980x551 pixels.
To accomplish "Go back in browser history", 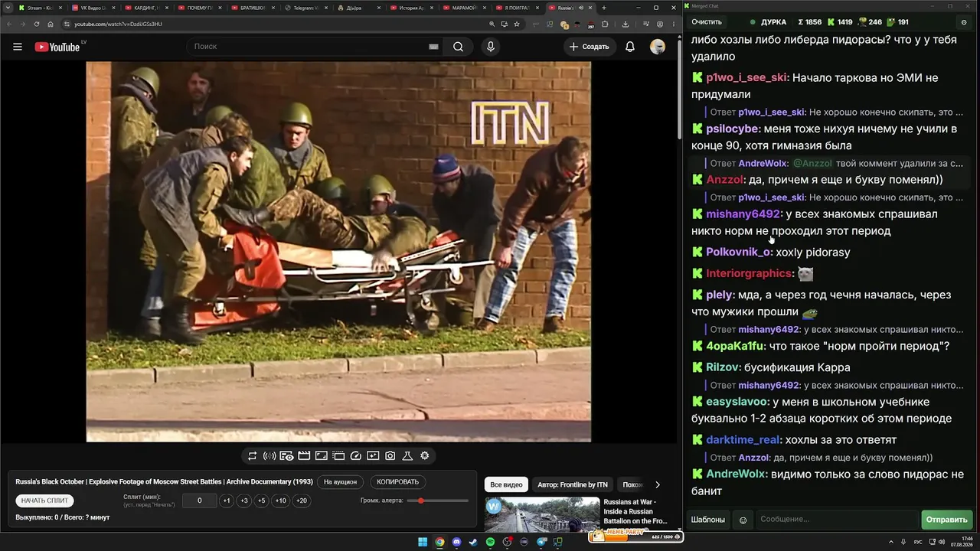I will pyautogui.click(x=8, y=24).
